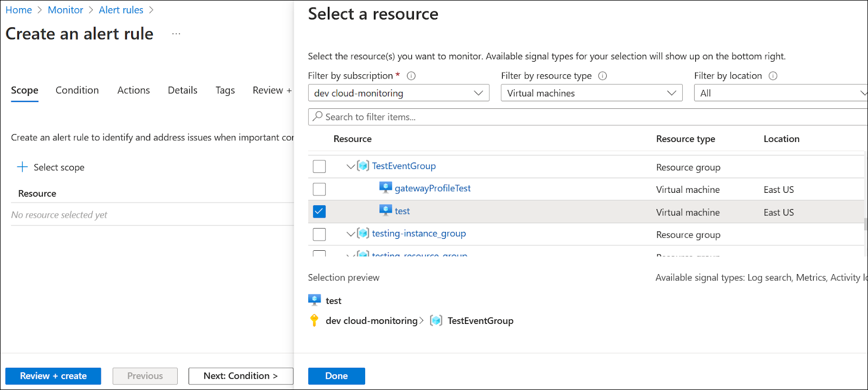
Task: Click the Location column header
Action: pos(781,139)
